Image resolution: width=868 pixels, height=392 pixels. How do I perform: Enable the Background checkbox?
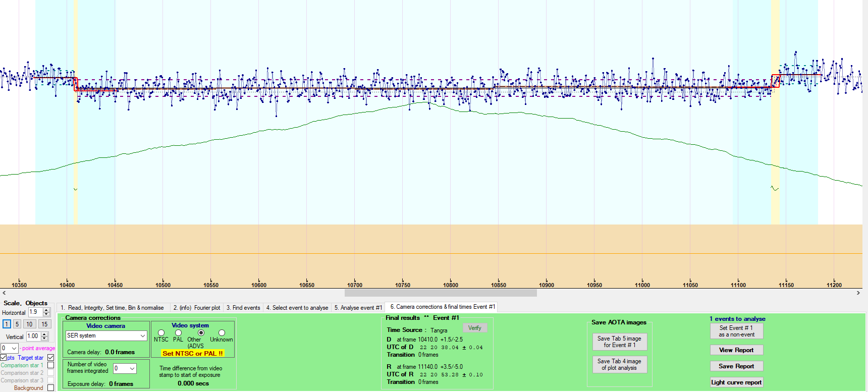point(50,388)
